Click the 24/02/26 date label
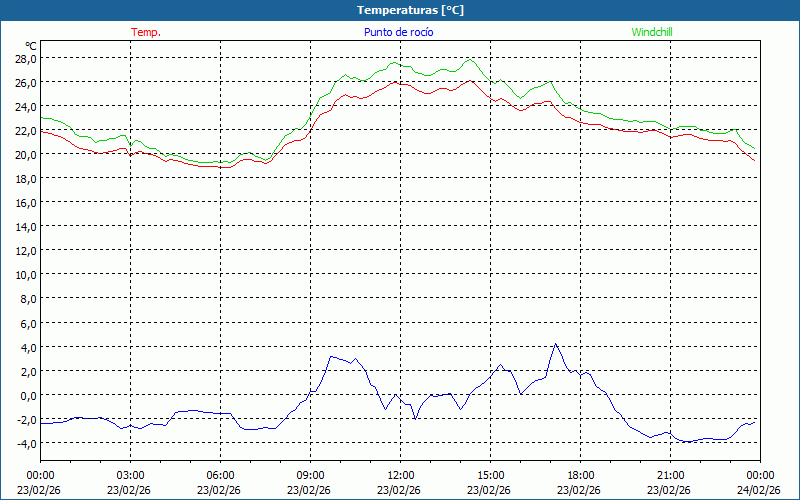Screen dimensions: 800x500 point(759,490)
